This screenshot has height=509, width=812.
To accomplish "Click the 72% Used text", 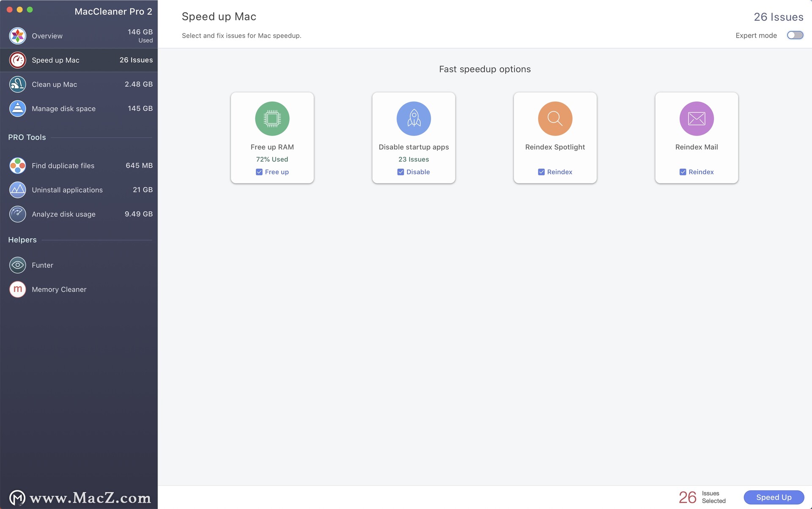I will (272, 159).
